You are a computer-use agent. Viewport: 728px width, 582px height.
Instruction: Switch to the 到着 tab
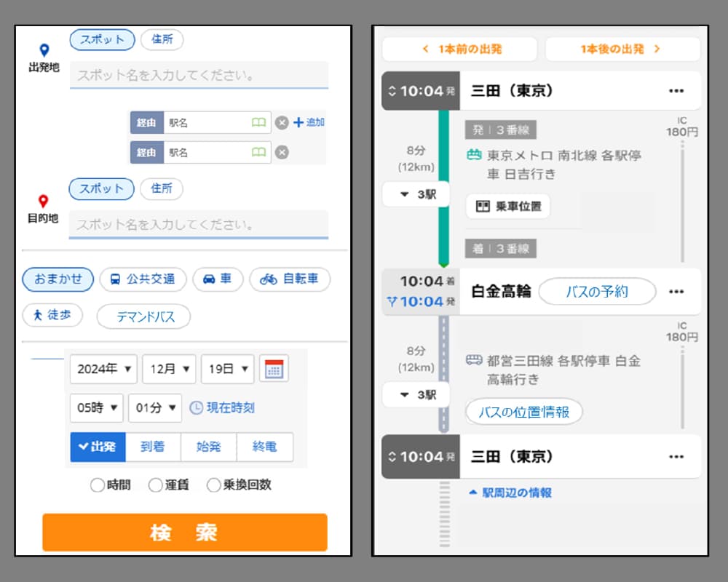[153, 447]
